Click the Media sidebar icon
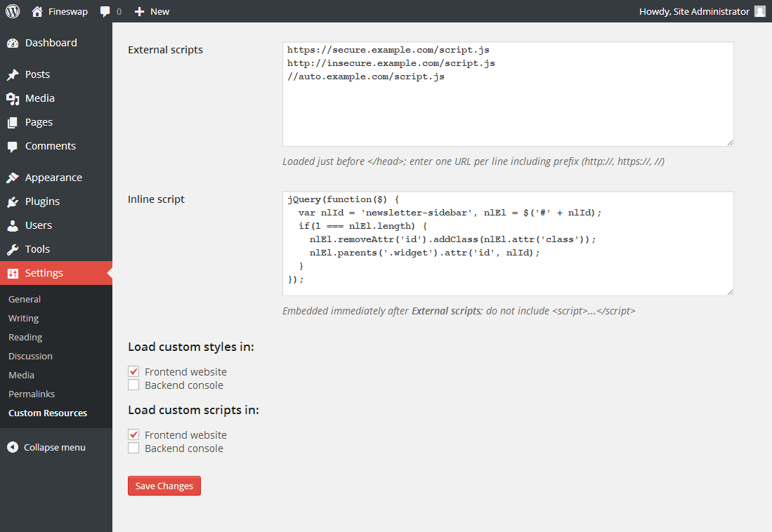This screenshot has height=532, width=772. pyautogui.click(x=13, y=99)
